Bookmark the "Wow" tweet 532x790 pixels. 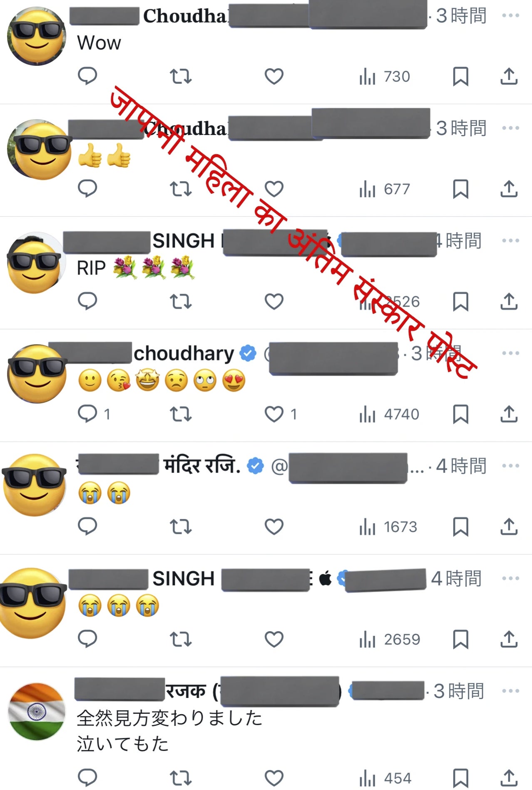coord(460,76)
